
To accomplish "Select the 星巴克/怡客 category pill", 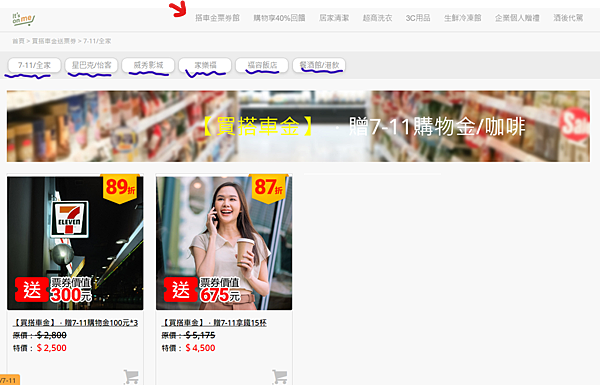I will (91, 65).
